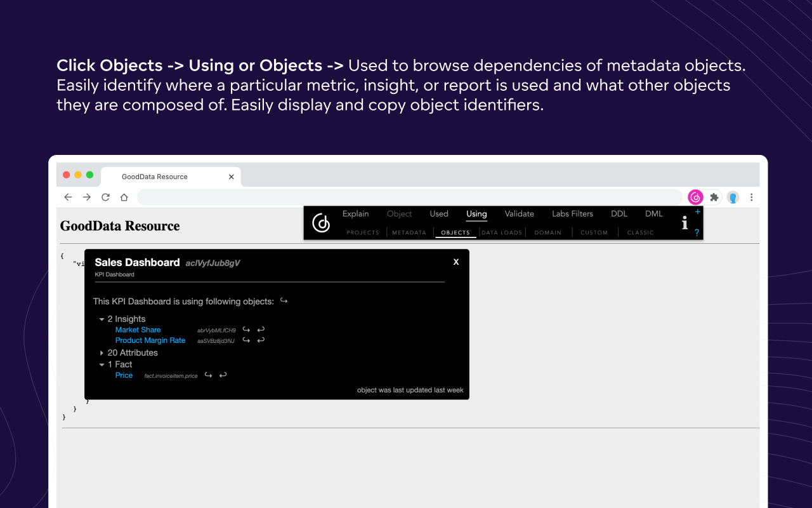This screenshot has height=508, width=812.
Task: Switch to the Used menu item
Action: click(438, 214)
